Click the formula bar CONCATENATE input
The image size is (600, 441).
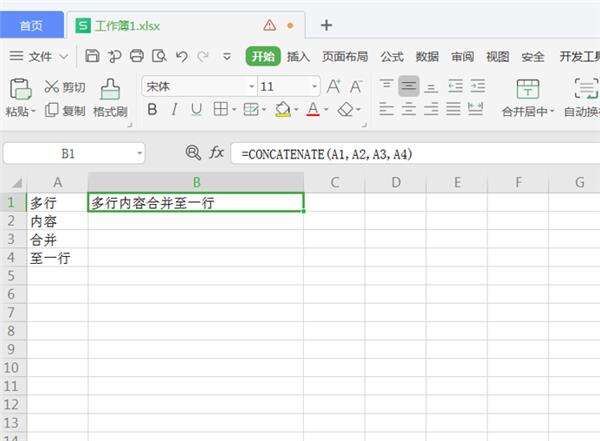(416, 154)
